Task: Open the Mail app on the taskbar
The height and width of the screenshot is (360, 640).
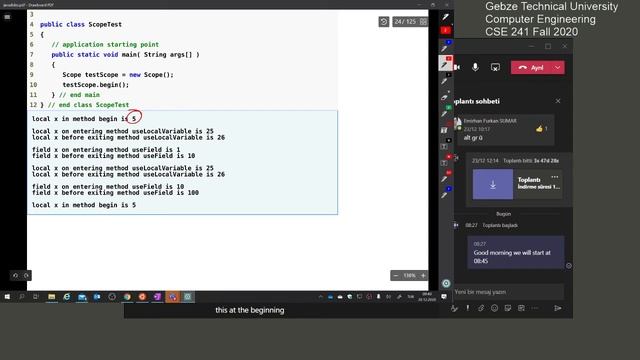Action: tap(82, 297)
